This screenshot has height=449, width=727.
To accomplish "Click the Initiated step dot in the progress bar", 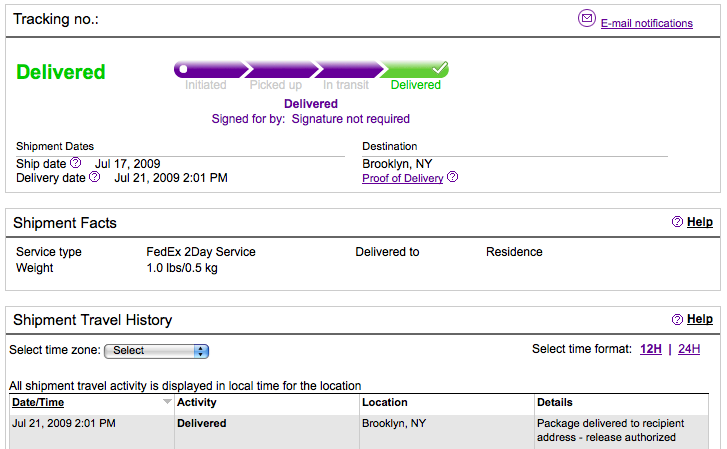I will (x=182, y=70).
